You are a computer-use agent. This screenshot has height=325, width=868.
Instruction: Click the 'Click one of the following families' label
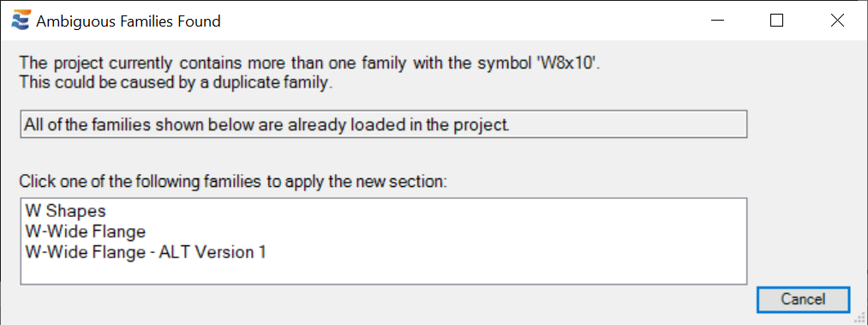pos(233,182)
